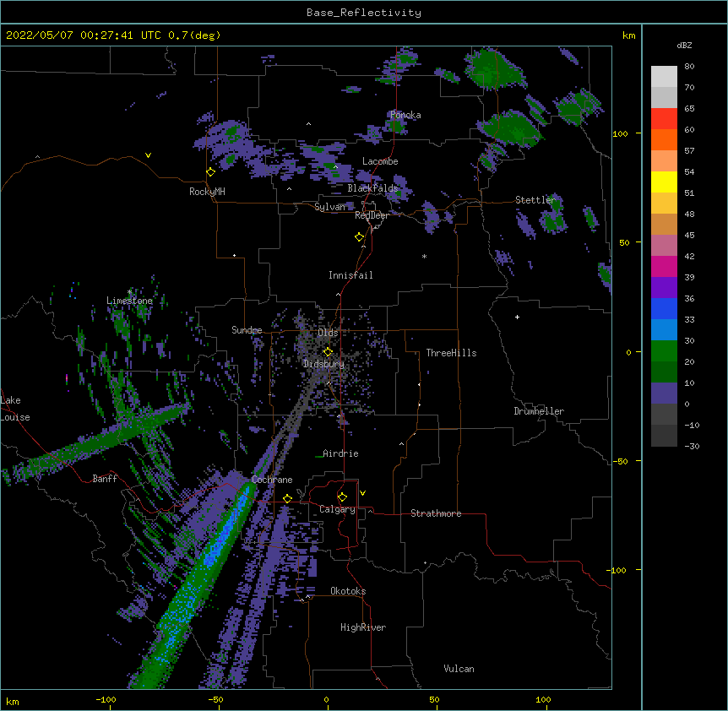Click the Blackfalds label

coord(372,188)
